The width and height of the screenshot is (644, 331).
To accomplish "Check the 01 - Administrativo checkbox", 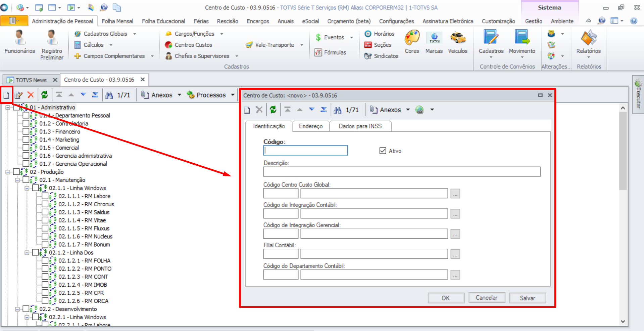I will [x=16, y=108].
